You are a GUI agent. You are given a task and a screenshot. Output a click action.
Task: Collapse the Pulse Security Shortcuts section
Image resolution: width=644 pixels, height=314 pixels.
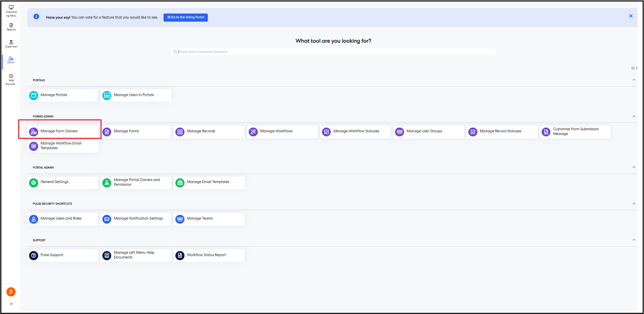tap(634, 204)
